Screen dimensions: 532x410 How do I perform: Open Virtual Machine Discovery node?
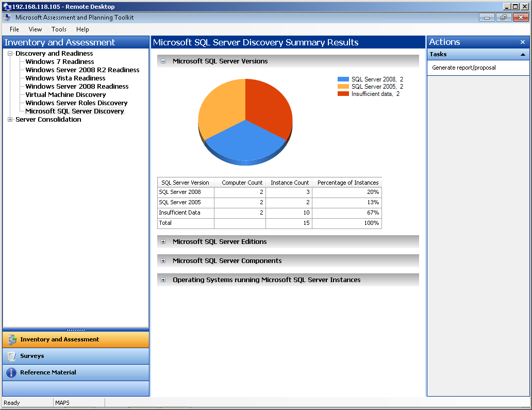(65, 95)
